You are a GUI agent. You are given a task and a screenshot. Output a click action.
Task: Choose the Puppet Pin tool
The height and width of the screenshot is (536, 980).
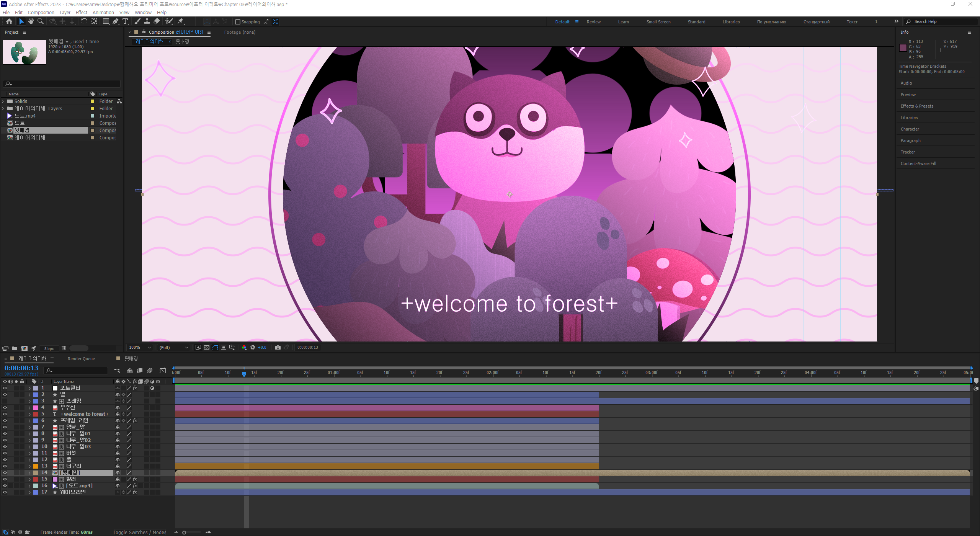click(181, 21)
